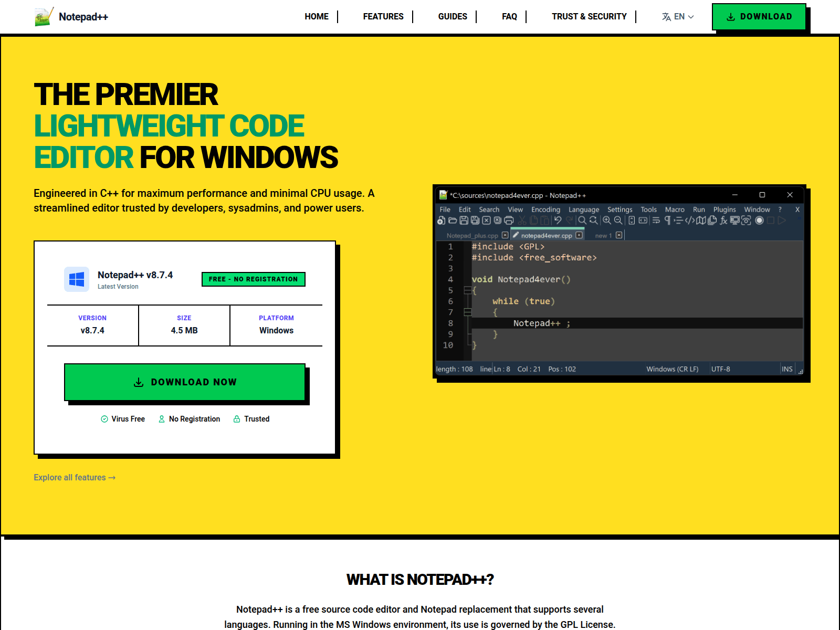Image resolution: width=840 pixels, height=630 pixels.
Task: Click the 4.5 MB size value
Action: (x=184, y=330)
